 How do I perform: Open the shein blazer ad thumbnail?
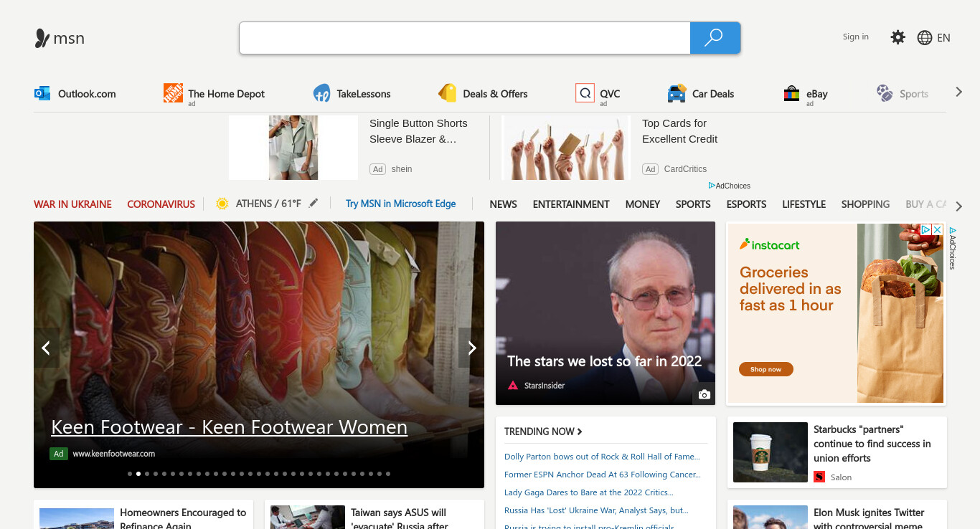click(x=293, y=148)
